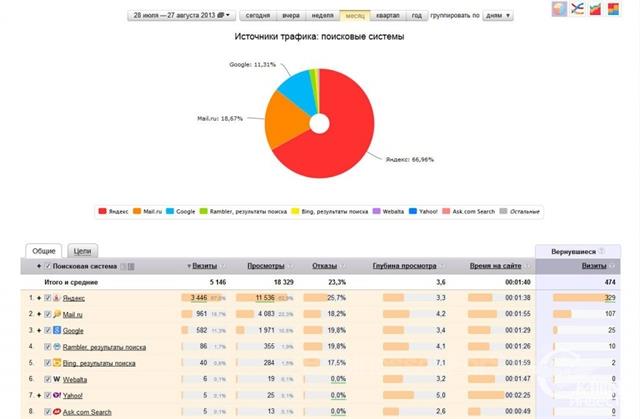Viewport: 640px width, 419px height.
Task: Toggle the select-all checkbox in table header
Action: click(x=47, y=266)
